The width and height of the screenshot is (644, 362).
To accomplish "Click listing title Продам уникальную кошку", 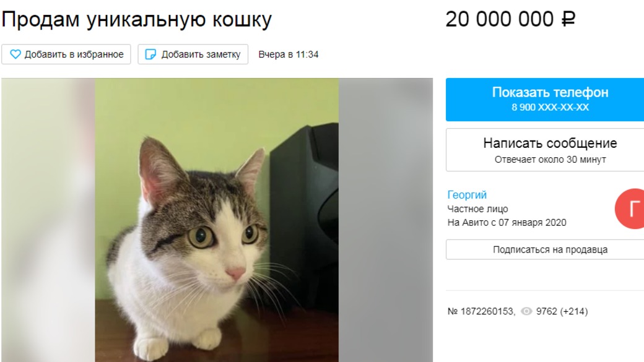I will click(137, 20).
